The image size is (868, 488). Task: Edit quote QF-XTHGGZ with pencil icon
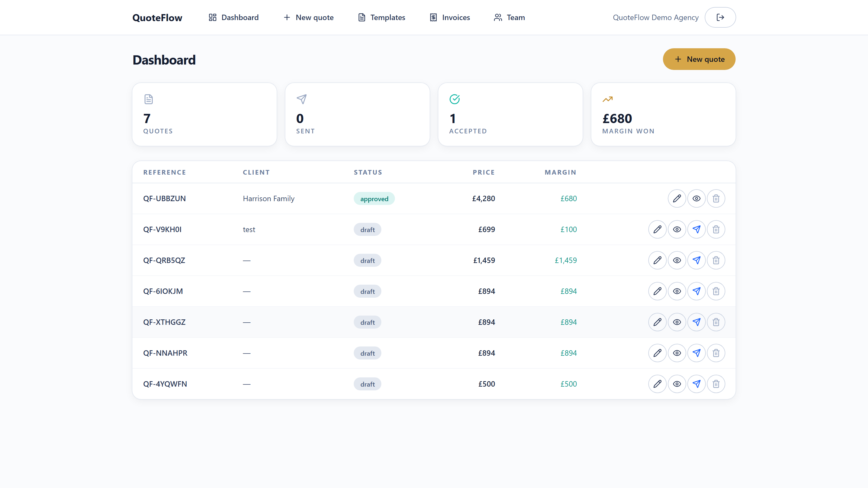point(657,322)
